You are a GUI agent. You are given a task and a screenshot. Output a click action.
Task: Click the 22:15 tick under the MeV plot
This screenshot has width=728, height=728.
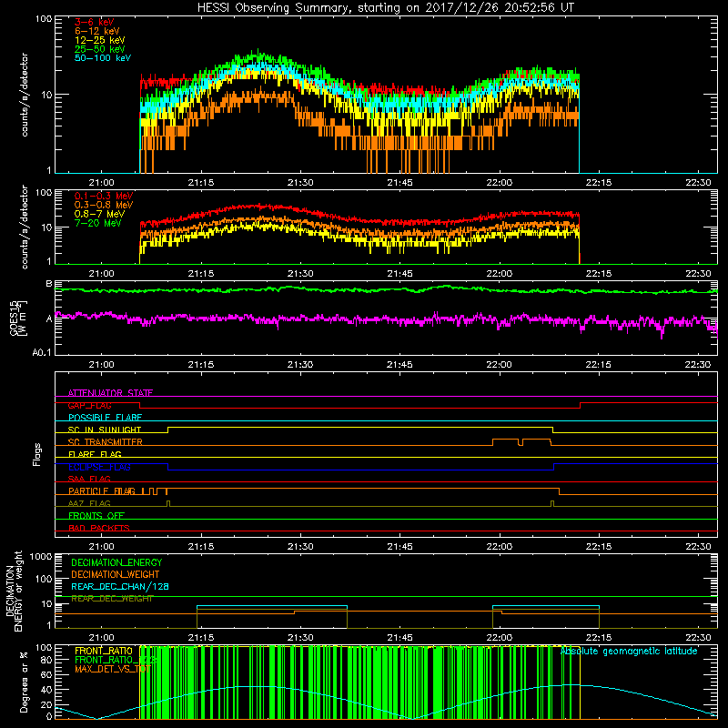[x=599, y=274]
